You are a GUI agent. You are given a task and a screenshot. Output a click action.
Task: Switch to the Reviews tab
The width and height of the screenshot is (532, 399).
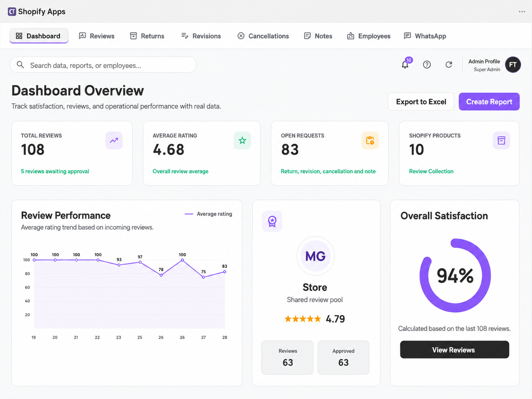point(97,36)
